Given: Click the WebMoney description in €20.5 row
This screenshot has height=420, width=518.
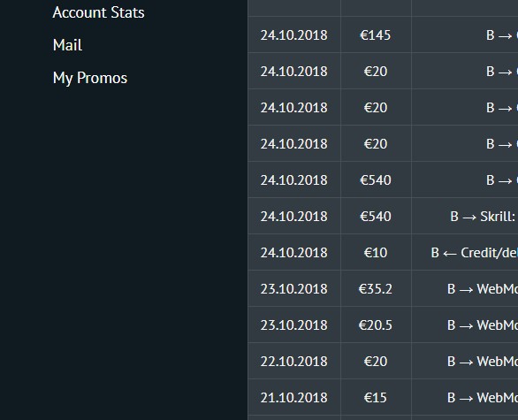Looking at the screenshot, I should click(483, 325).
